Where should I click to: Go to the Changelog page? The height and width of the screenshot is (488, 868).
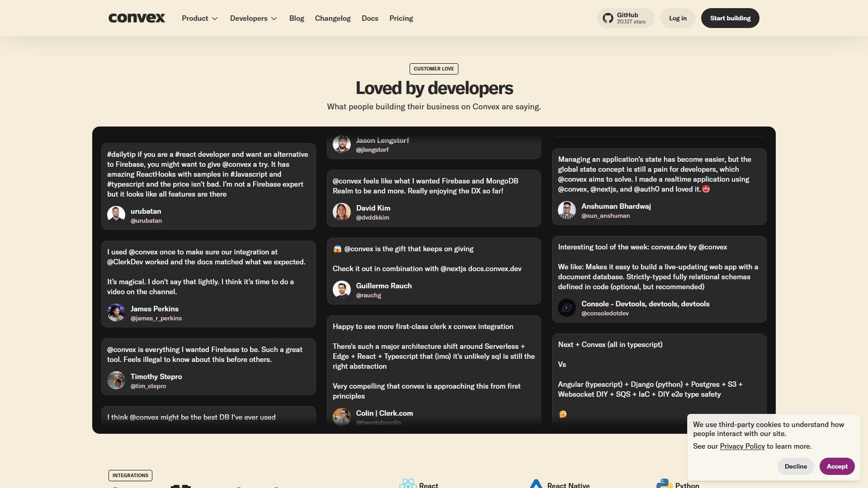point(333,18)
